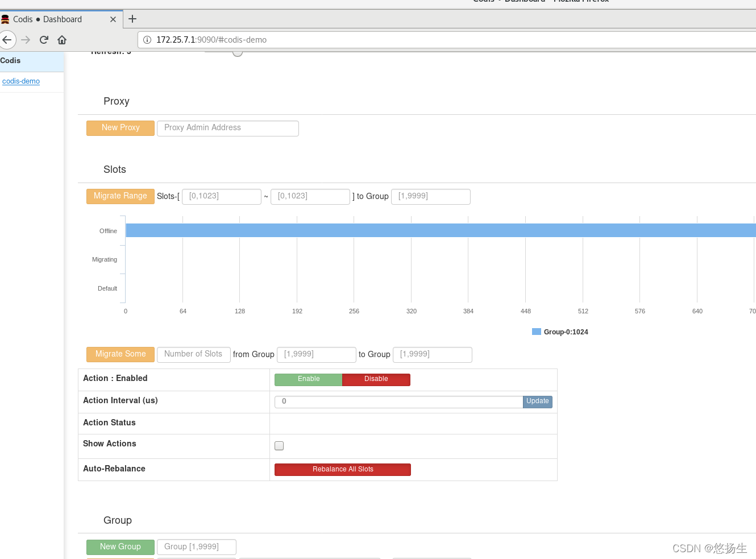Viewport: 756px width, 559px height.
Task: Click the Migrate Some button
Action: (x=121, y=354)
